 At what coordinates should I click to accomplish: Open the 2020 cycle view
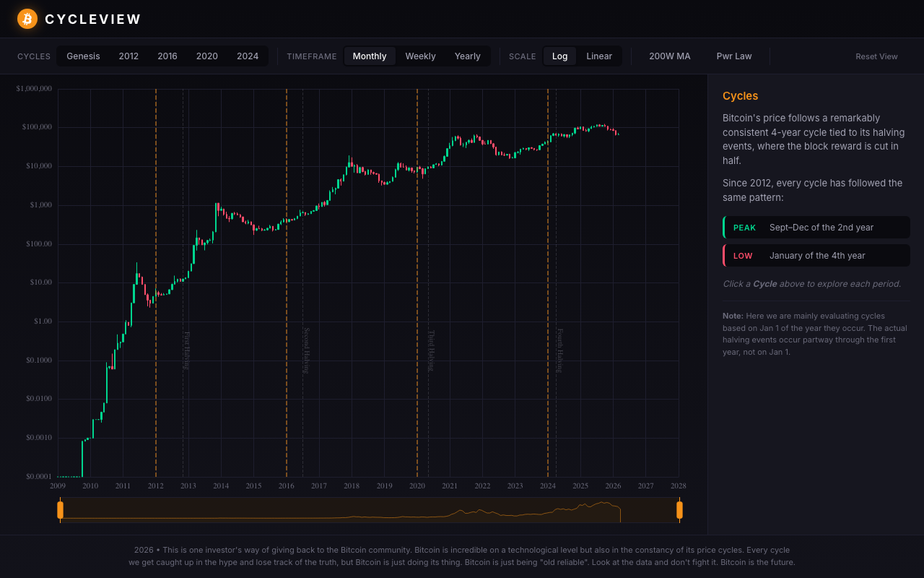click(x=207, y=56)
